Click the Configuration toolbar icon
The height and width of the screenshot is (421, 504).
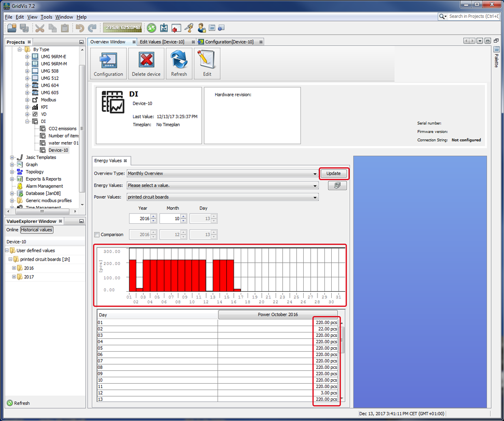pyautogui.click(x=108, y=60)
